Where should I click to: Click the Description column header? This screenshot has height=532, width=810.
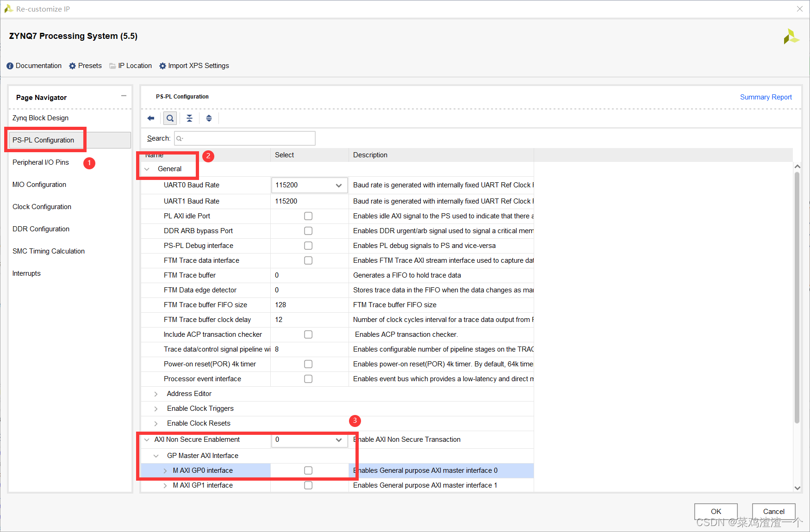(370, 155)
